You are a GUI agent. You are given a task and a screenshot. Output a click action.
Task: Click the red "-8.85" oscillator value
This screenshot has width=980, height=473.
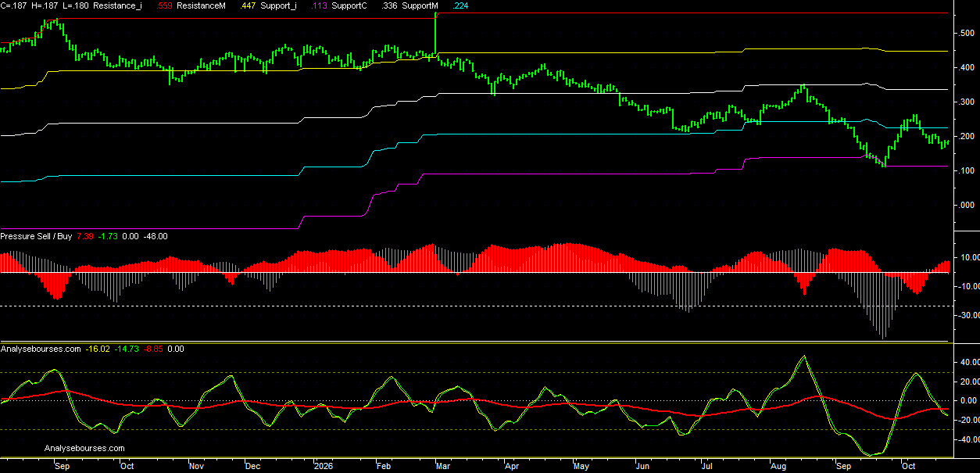tap(153, 349)
